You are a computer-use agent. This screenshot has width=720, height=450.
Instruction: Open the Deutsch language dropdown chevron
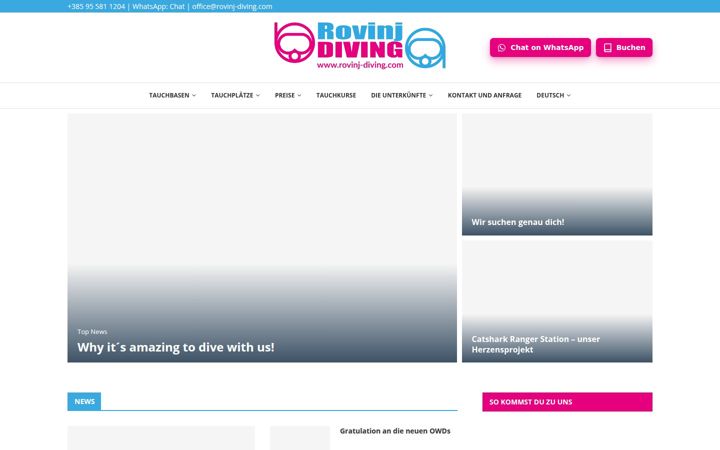[568, 96]
